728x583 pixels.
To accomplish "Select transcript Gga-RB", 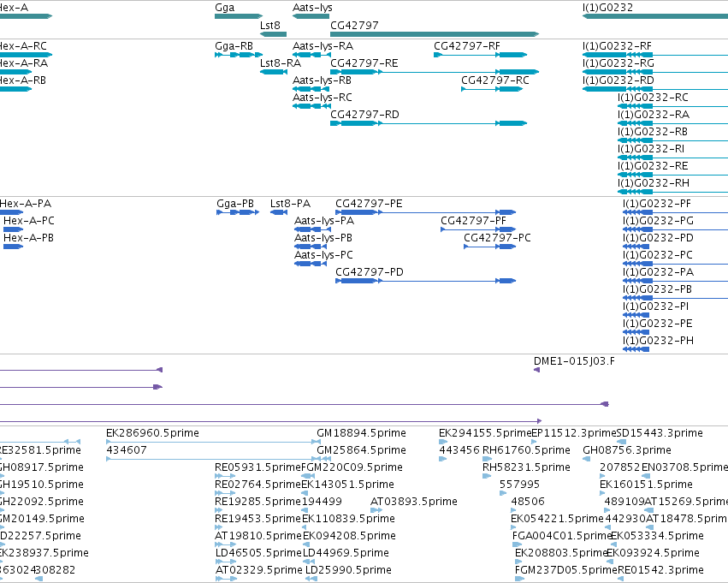I will [237, 55].
